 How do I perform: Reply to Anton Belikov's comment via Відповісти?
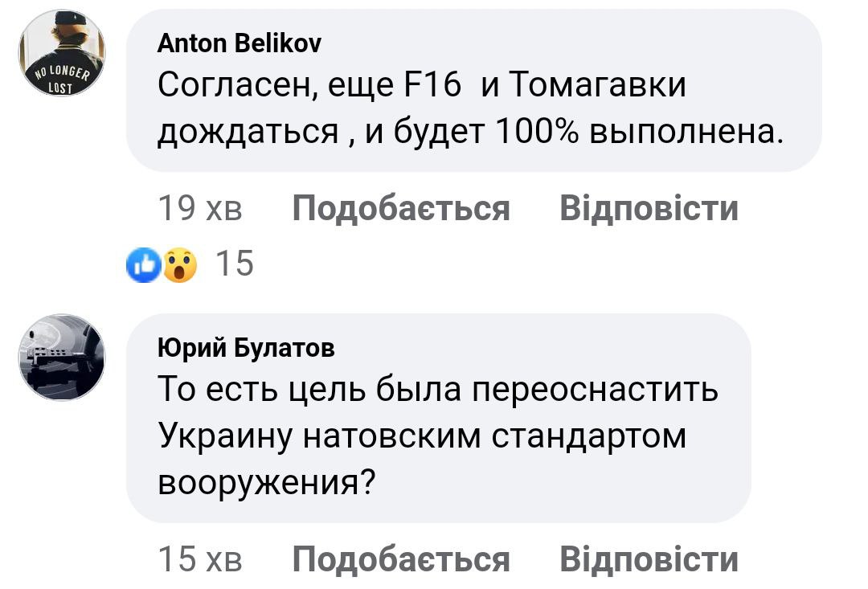click(x=649, y=209)
